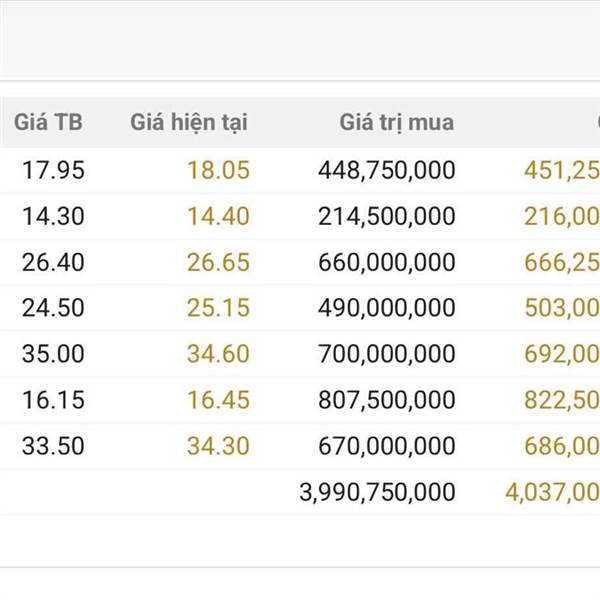Select the purchase value 670,000,000

click(386, 446)
